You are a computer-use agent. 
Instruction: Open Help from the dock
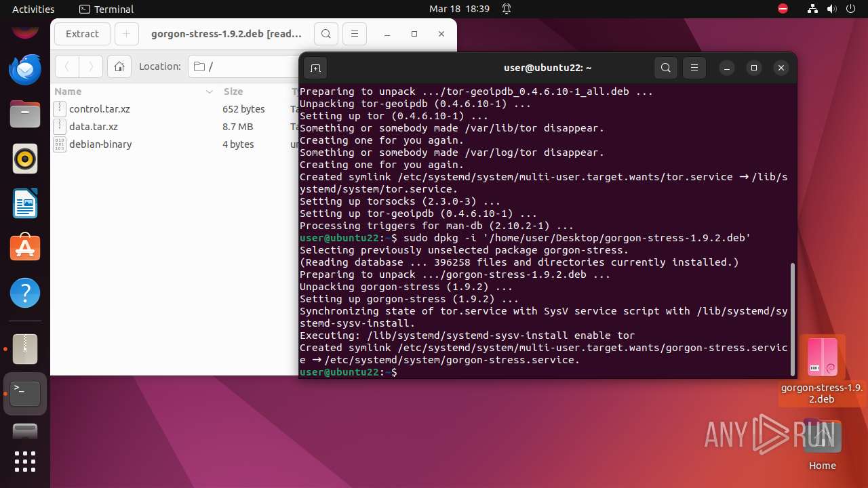(x=25, y=293)
